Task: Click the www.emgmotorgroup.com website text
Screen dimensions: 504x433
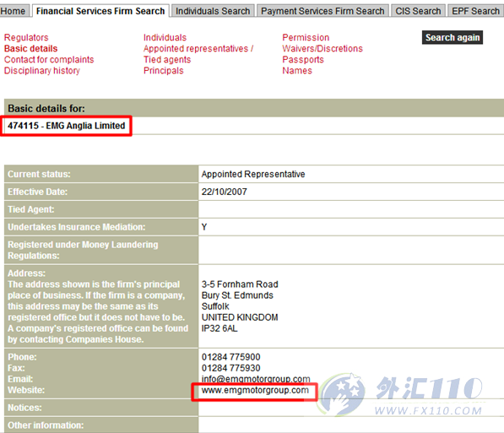Action: pyautogui.click(x=255, y=390)
